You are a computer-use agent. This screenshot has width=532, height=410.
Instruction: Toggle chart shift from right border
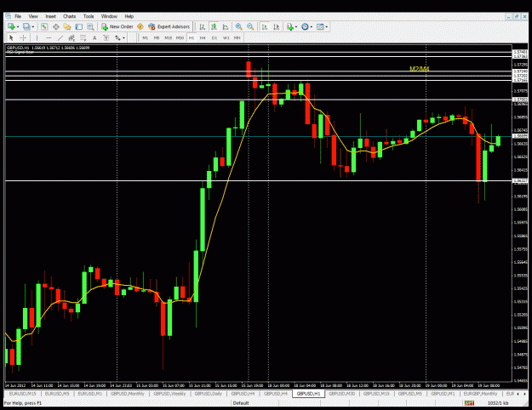pyautogui.click(x=277, y=26)
